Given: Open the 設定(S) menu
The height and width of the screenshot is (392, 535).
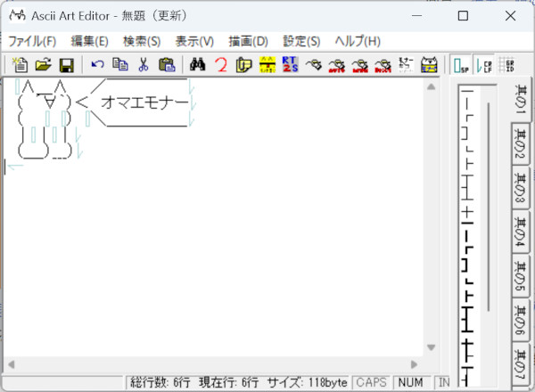Looking at the screenshot, I should pyautogui.click(x=301, y=41).
